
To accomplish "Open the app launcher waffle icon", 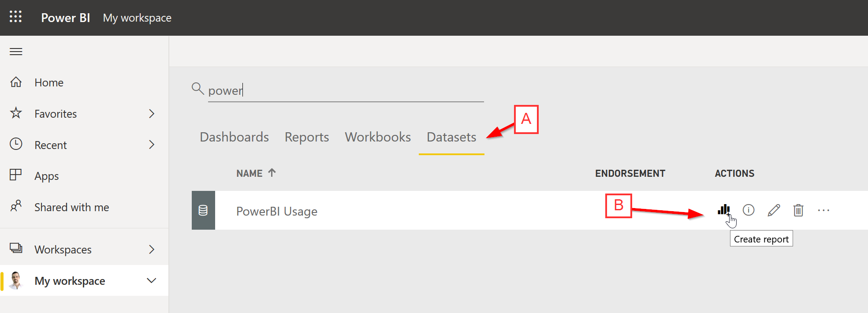I will point(16,17).
